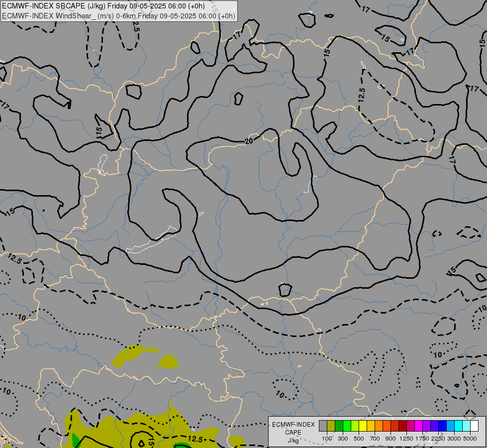Click the 500 legend tick label
Image resolution: width=487 pixels, height=448 pixels.
click(x=359, y=439)
